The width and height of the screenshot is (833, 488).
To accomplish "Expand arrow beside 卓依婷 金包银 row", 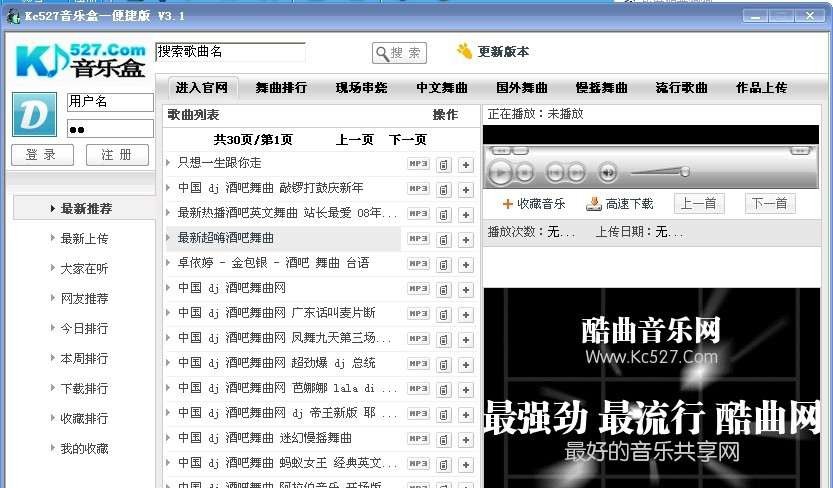I will click(x=168, y=262).
